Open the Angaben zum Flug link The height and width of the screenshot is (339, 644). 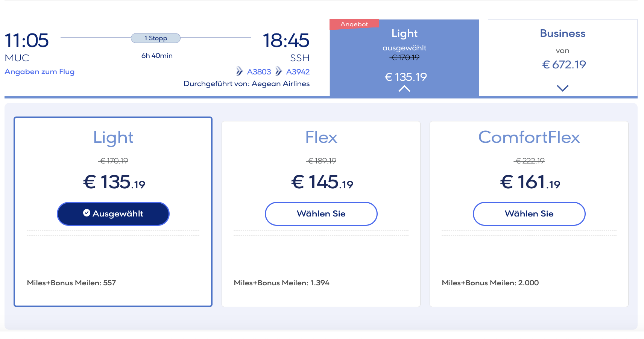click(x=39, y=72)
